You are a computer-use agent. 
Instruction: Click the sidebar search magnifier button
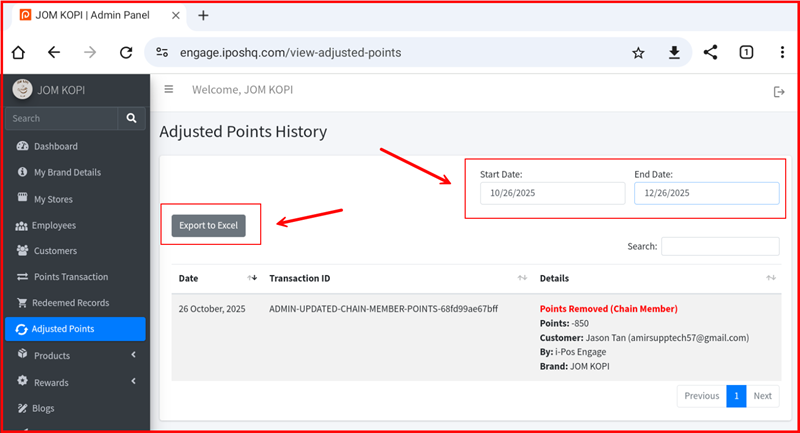coord(131,118)
